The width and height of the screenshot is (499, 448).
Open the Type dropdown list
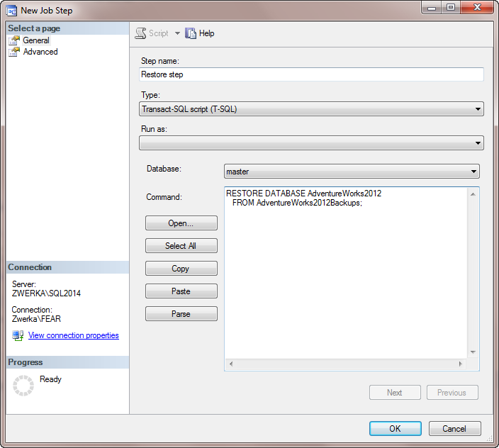click(311, 109)
